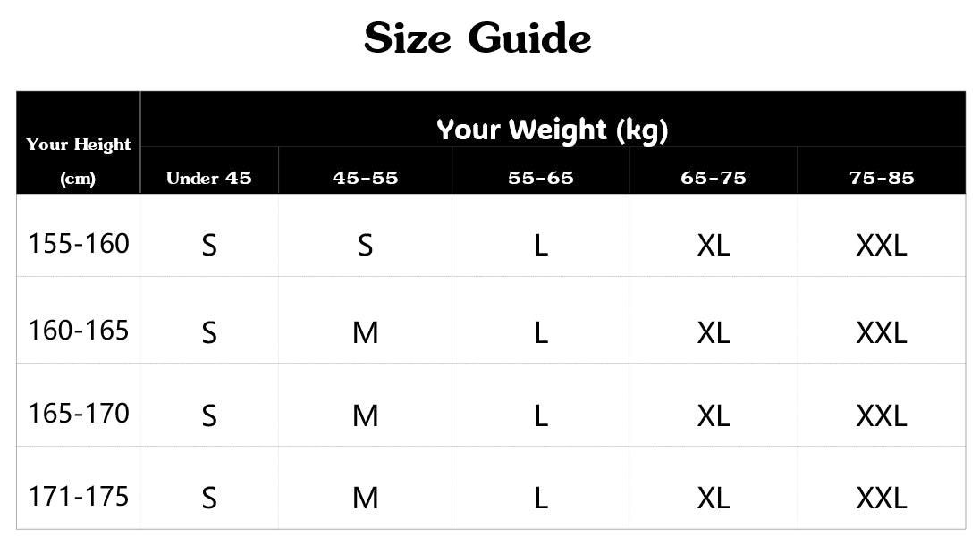Select the 75-85 weight column header
Viewport: 980px width, 545px height.
pyautogui.click(x=881, y=178)
